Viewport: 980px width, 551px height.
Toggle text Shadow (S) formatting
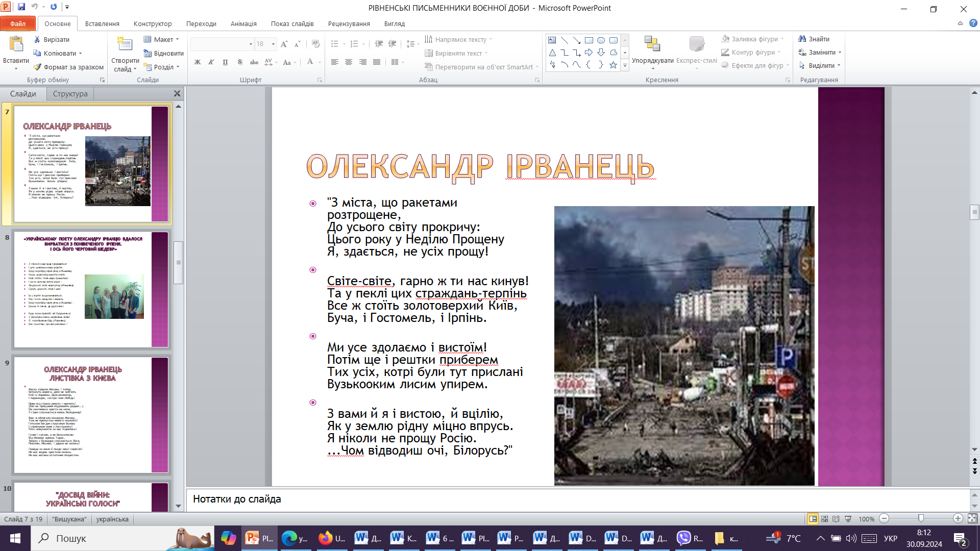pos(239,62)
